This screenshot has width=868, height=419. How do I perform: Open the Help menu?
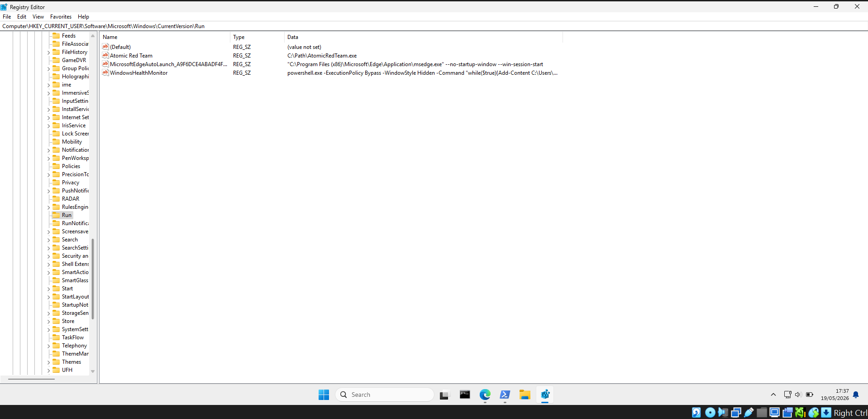[83, 17]
